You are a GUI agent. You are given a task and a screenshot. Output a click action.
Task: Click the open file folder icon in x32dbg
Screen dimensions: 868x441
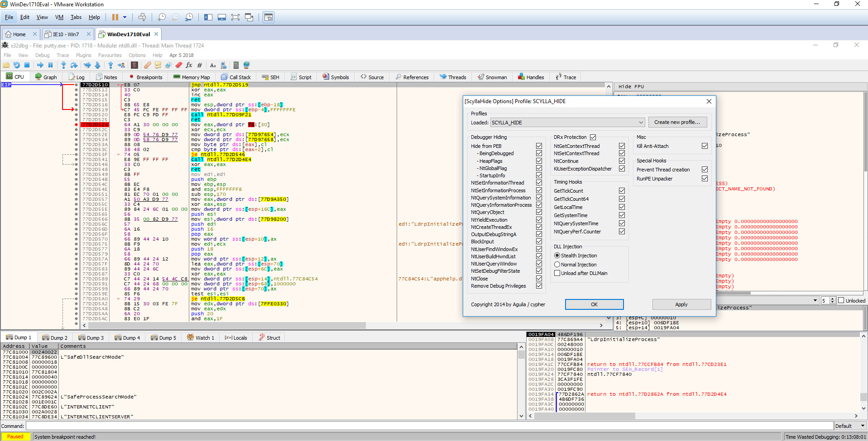click(x=6, y=65)
